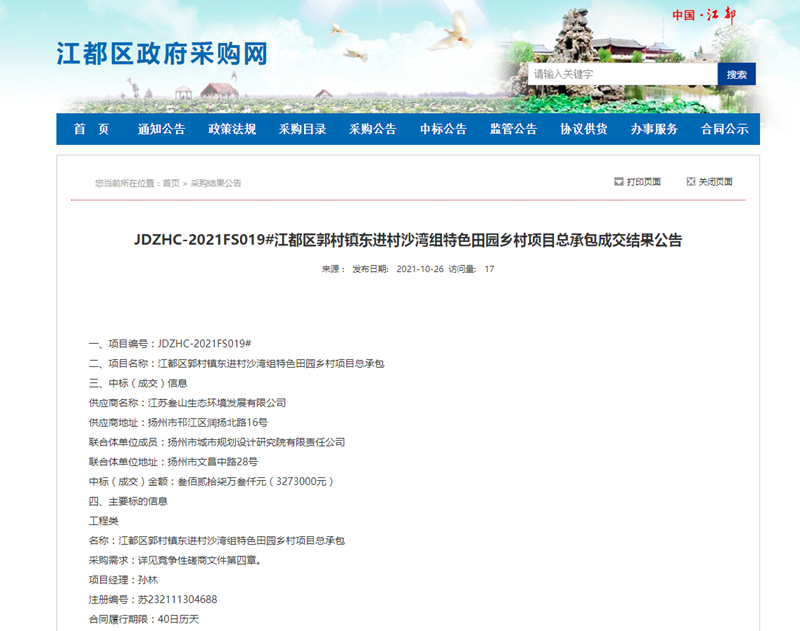
Task: Switch to the 采购目录 catalog tab
Action: 300,129
